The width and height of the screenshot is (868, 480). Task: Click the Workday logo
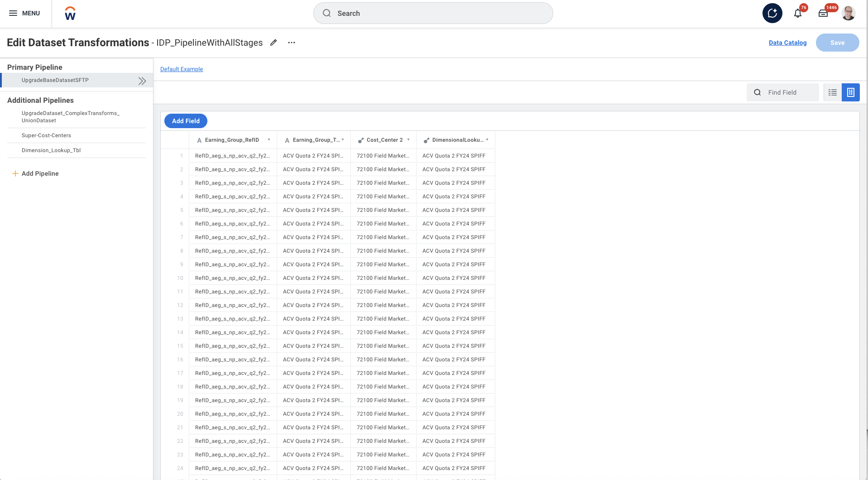pos(70,14)
